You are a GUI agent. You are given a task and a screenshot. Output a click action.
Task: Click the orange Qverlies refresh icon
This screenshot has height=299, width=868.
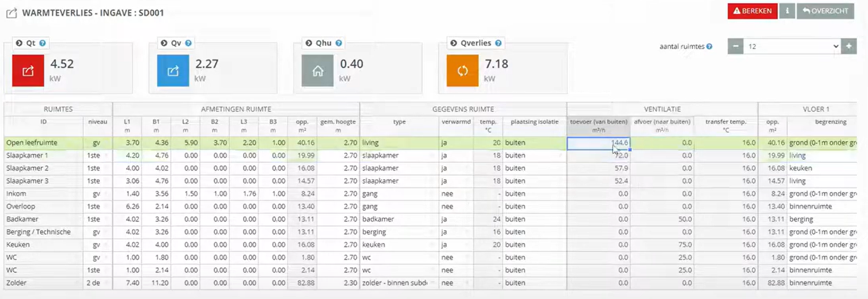(x=463, y=70)
